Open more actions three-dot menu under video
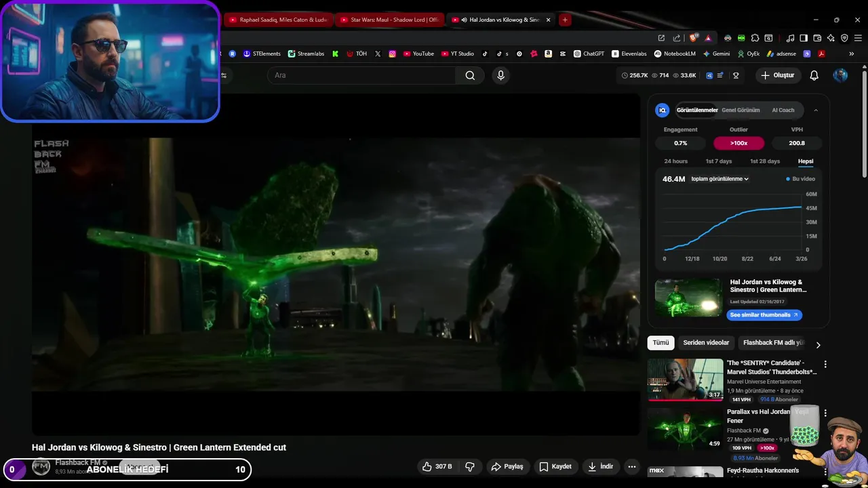Screen dimensions: 868x488 [632, 466]
